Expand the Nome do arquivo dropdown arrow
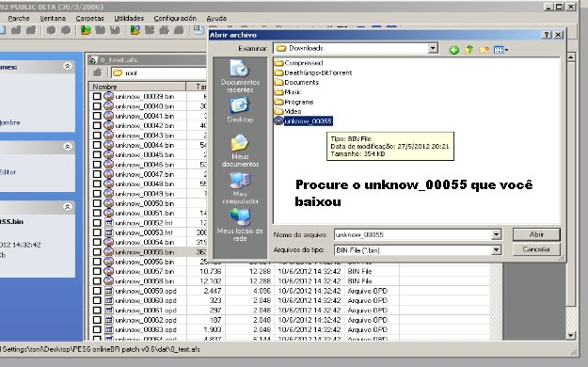The width and height of the screenshot is (588, 367). 496,234
